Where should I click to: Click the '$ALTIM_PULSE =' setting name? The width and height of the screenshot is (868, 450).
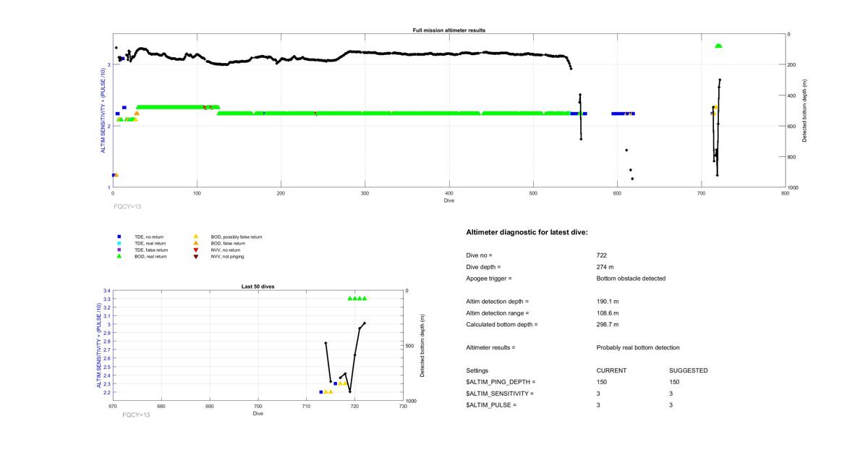[x=491, y=405]
